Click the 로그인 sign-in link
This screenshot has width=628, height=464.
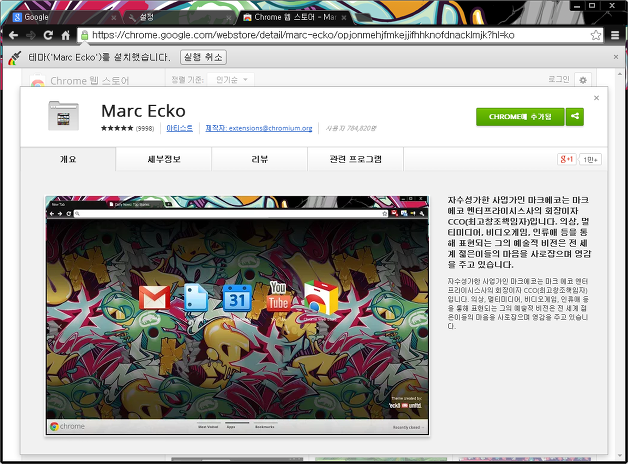[x=559, y=79]
